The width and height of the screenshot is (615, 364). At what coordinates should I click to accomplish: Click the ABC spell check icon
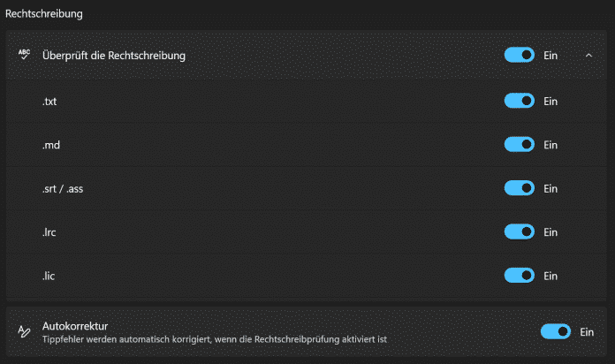(24, 56)
